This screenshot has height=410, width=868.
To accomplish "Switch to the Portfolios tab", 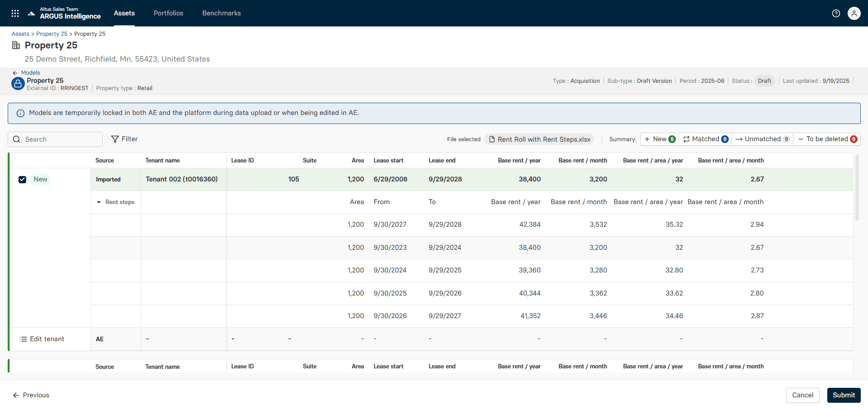I will point(168,13).
